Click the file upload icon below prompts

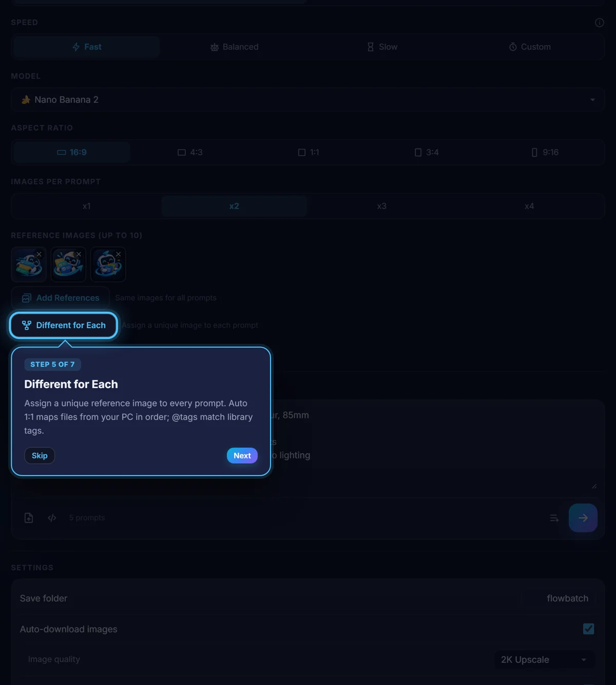pyautogui.click(x=29, y=518)
